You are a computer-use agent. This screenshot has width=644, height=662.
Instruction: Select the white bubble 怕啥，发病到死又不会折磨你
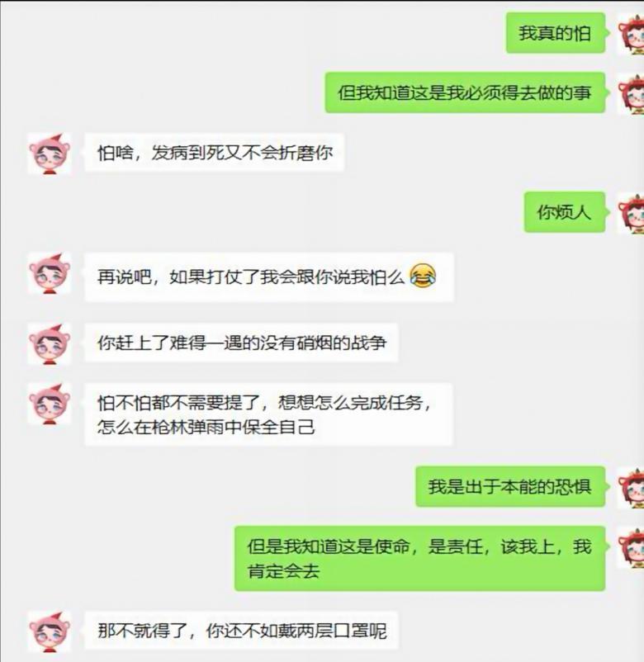[x=214, y=153]
